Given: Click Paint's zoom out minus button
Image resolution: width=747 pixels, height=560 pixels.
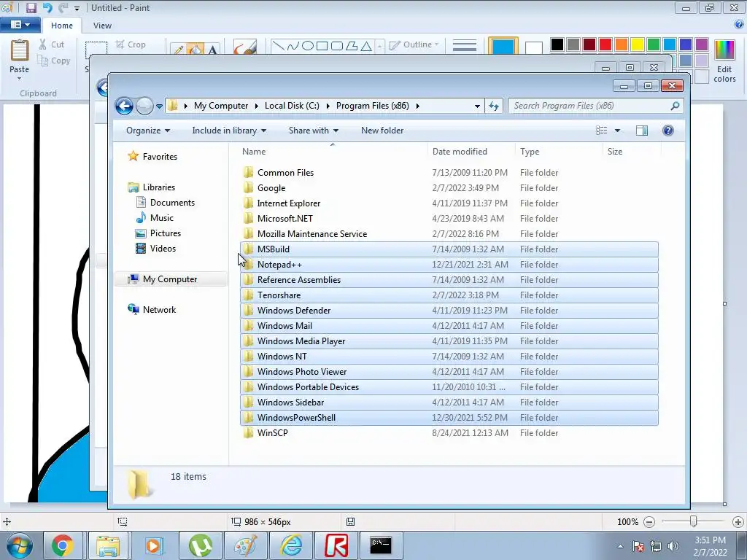Looking at the screenshot, I should 649,522.
